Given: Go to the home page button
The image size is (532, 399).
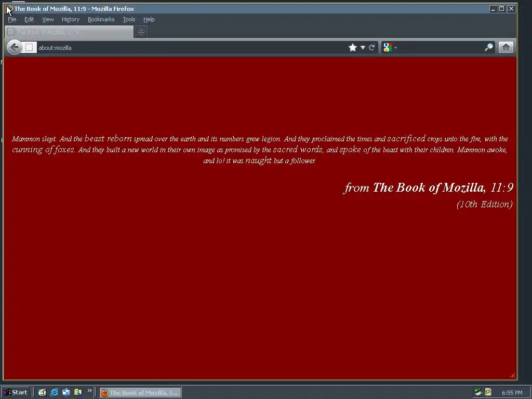Looking at the screenshot, I should coord(506,47).
